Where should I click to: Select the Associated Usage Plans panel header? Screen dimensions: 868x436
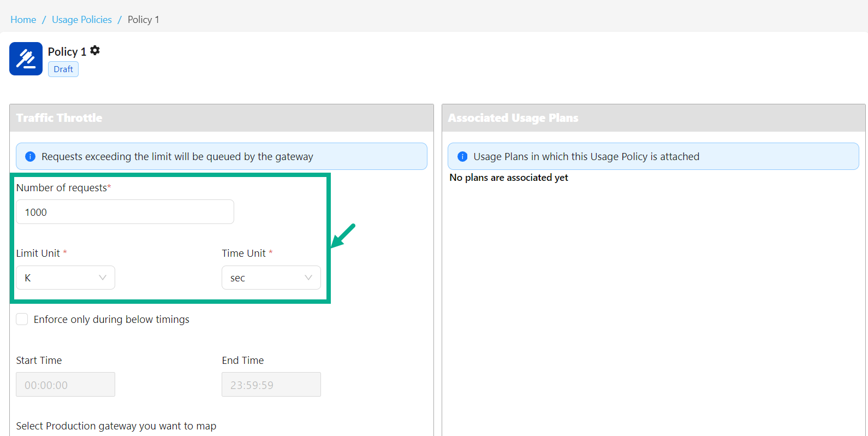point(513,118)
